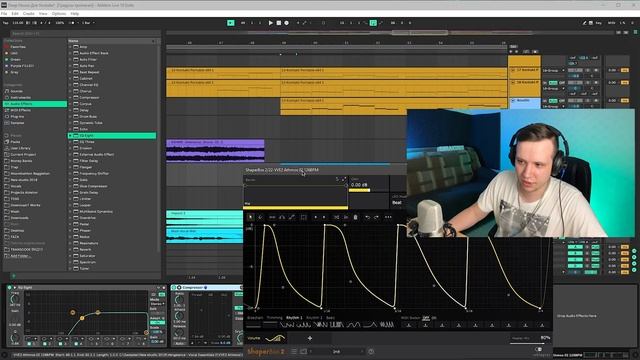Select the MIDI Effects category
Screen dimensions: 640x360
tap(20, 110)
